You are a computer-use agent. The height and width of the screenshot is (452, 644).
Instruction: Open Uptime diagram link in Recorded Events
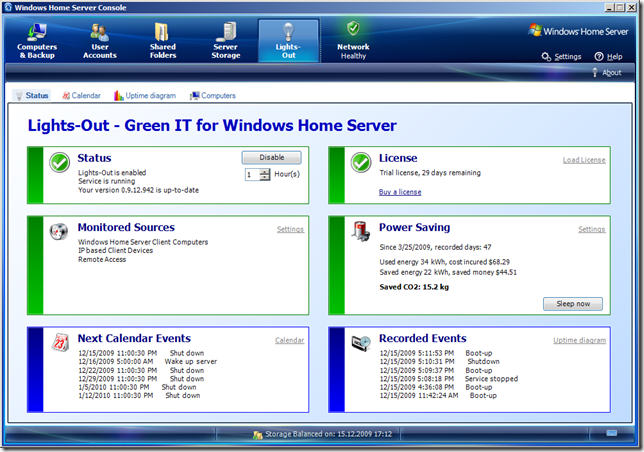tap(579, 340)
